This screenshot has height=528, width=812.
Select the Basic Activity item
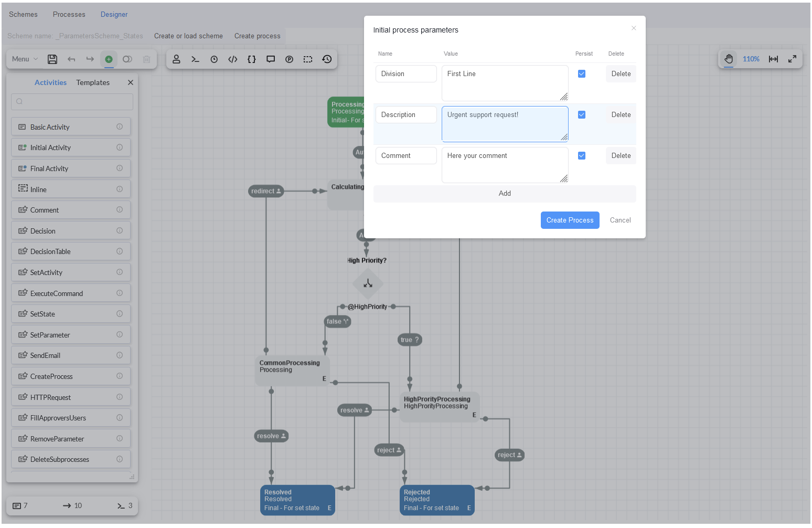(x=71, y=127)
